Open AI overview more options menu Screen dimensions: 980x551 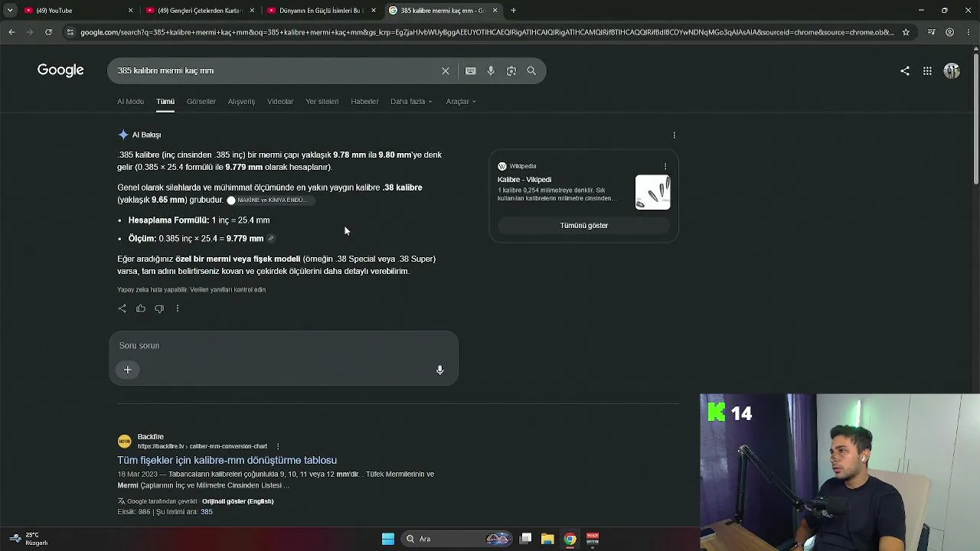(675, 135)
